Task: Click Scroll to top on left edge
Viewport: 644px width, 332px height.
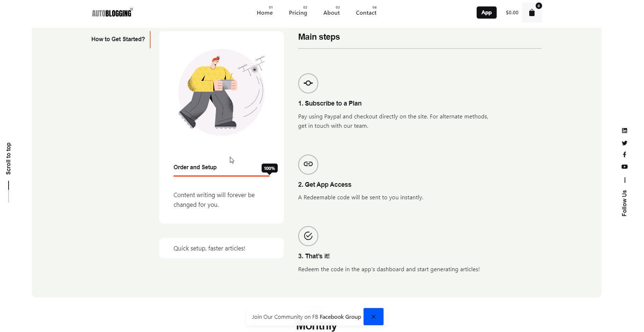Action: 9,158
